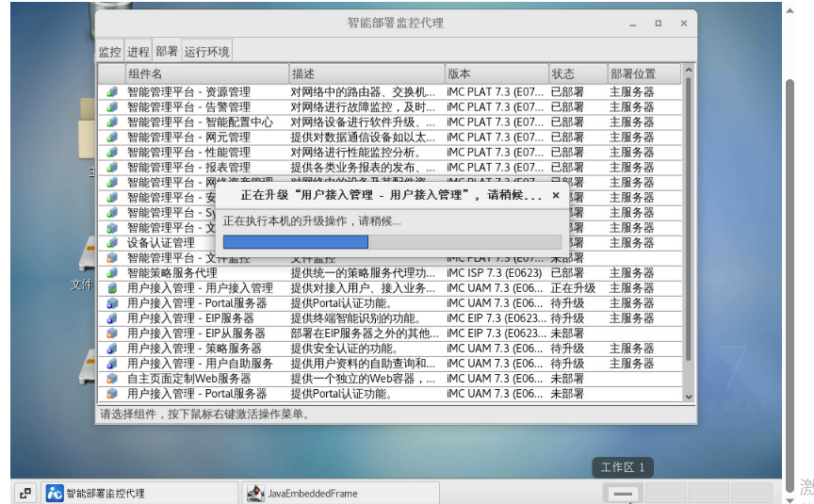This screenshot has height=504, width=814.
Task: Click the icon of the 未部署 Portal服务器 row
Action: click(x=111, y=394)
